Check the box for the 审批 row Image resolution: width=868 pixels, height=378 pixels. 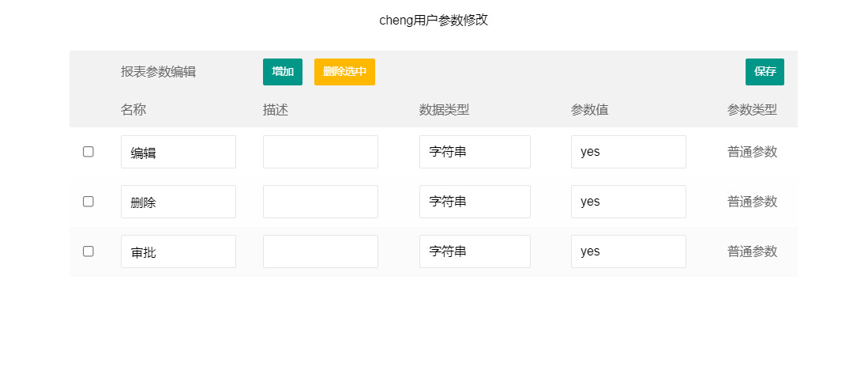click(x=88, y=251)
